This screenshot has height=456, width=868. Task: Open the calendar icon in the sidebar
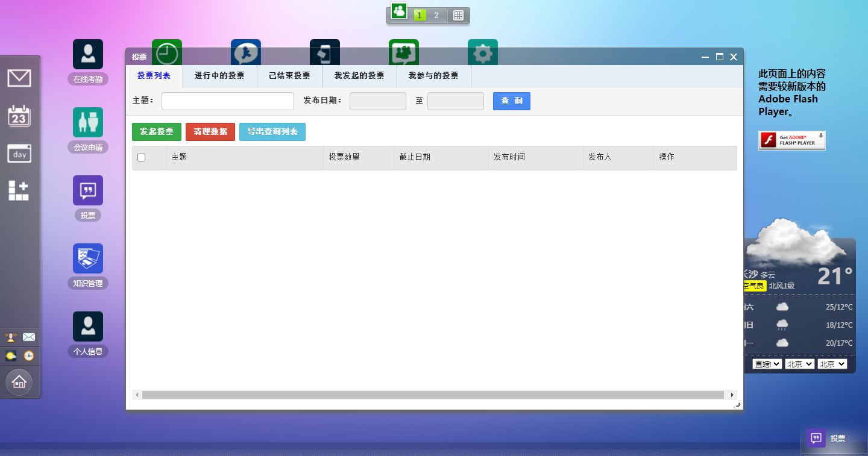point(20,116)
